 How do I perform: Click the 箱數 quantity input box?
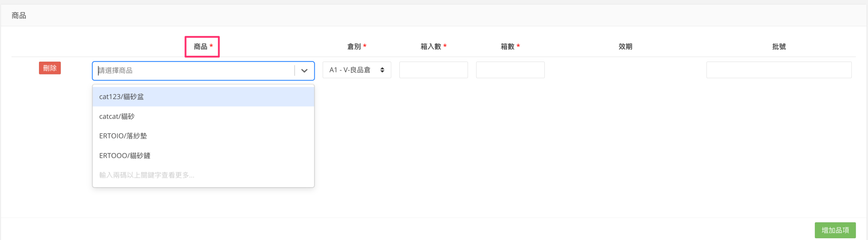pyautogui.click(x=510, y=70)
